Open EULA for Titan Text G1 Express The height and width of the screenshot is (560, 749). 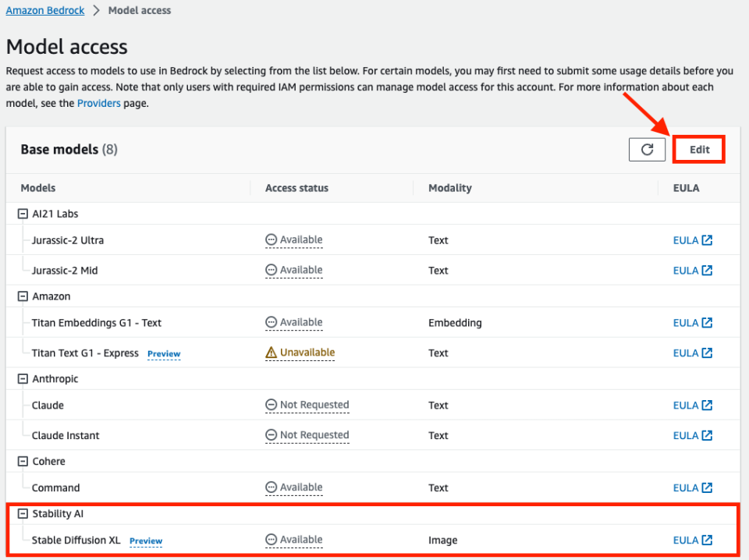(692, 353)
